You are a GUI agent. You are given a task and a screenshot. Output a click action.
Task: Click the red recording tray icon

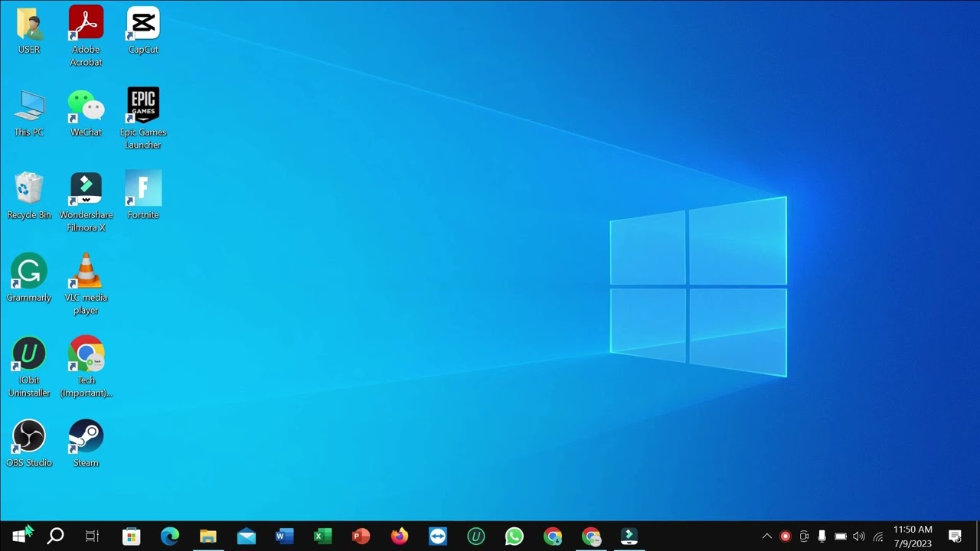785,536
